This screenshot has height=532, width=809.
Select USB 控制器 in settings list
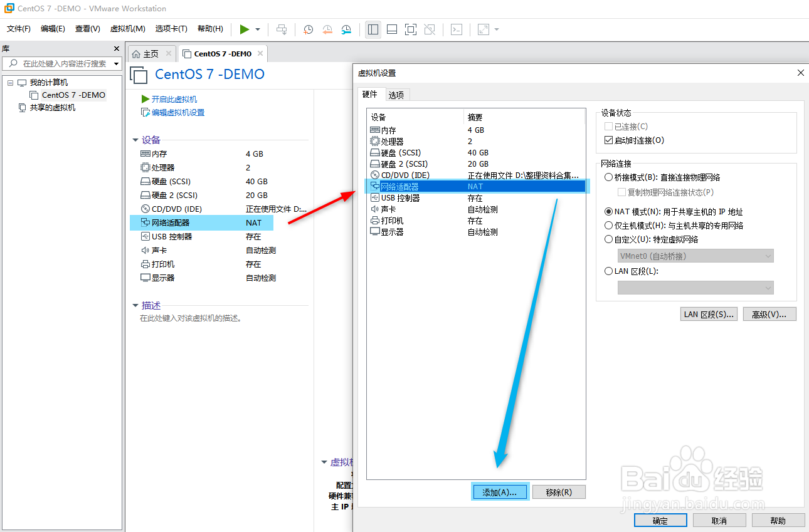(x=476, y=198)
